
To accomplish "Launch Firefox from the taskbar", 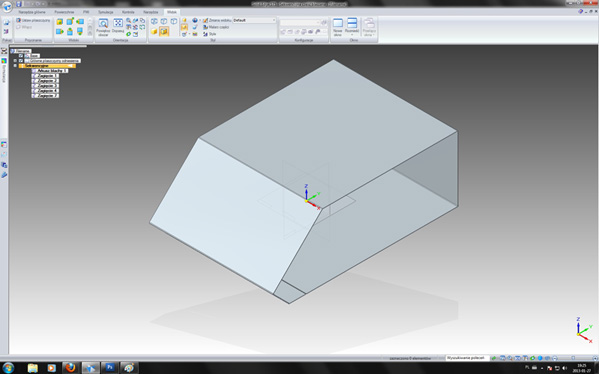I will point(71,368).
